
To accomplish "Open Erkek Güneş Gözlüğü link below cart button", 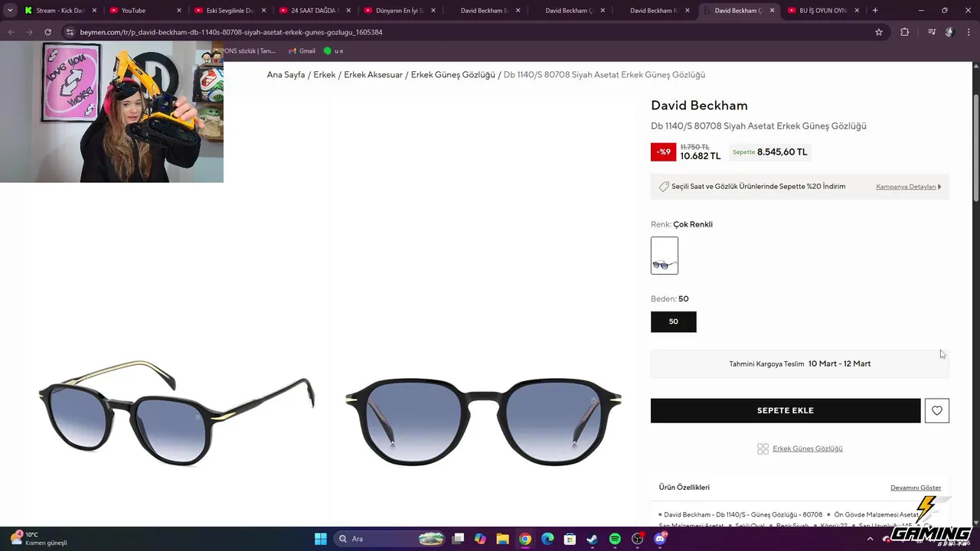I will point(808,448).
